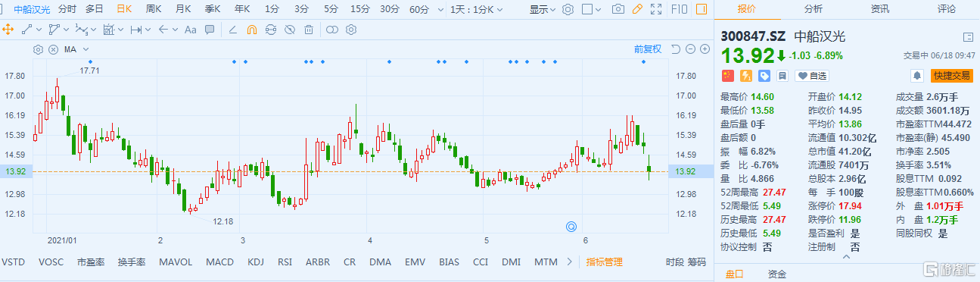The width and height of the screenshot is (980, 282).
Task: Select the crosshair move cursor tool
Action: (8, 30)
